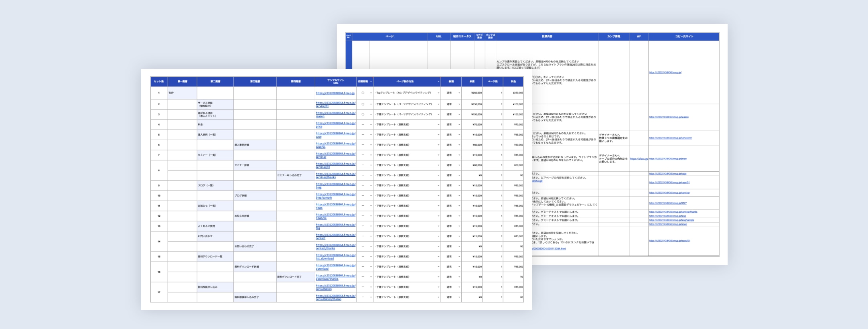Click the WF column header in back sheet
The width and height of the screenshot is (868, 329).
click(639, 37)
